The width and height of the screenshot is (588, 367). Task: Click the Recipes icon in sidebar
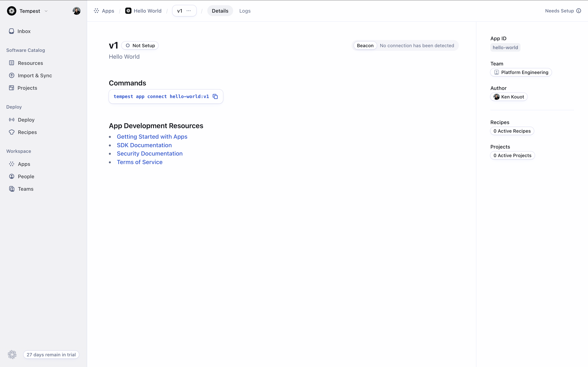(11, 132)
